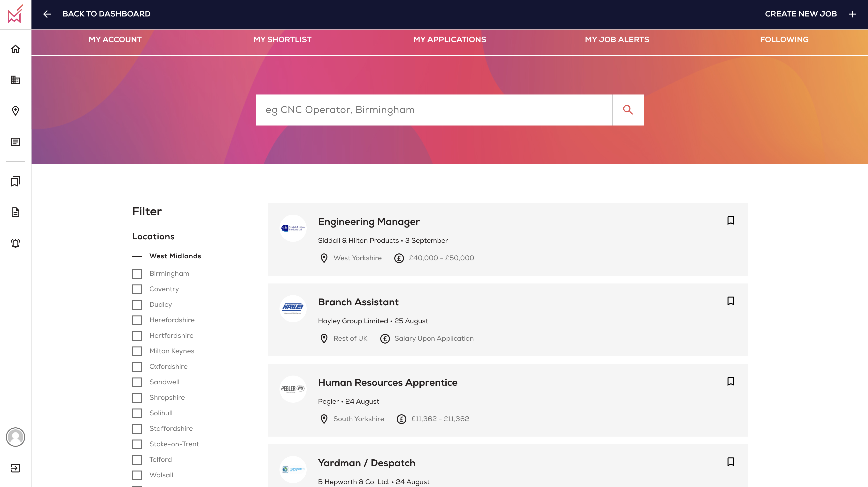Open the Following tab

coord(784,39)
